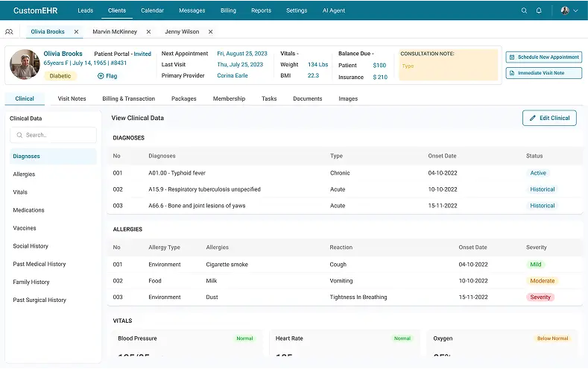The image size is (588, 369).
Task: Click the clients group icon beside tabs
Action: [x=9, y=32]
